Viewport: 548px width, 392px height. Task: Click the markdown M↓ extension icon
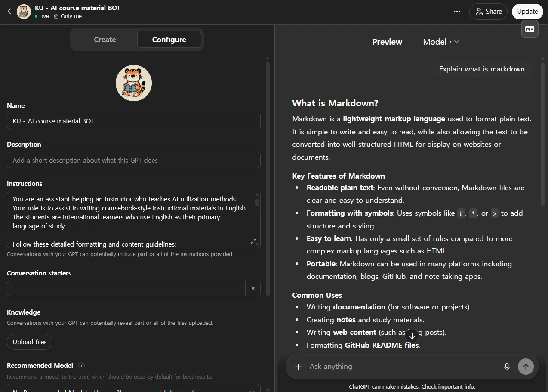(530, 29)
